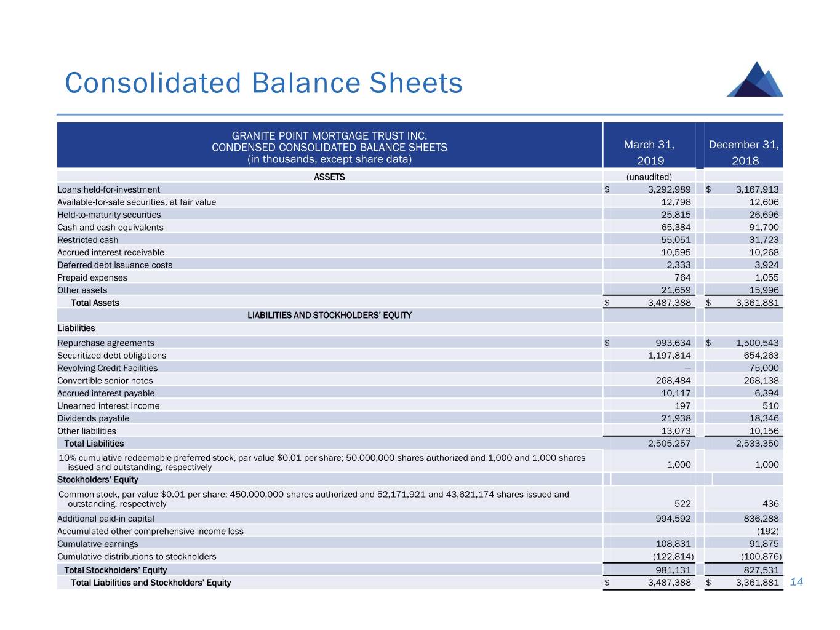Click the Consolidated Balance Sheets title
The width and height of the screenshot is (840, 630).
pos(263,83)
